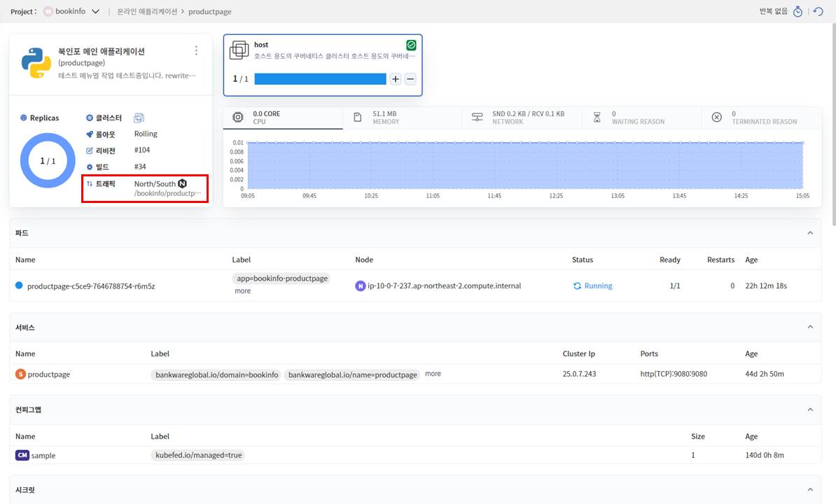Screen dimensions: 836x504
Task: Collapse the 시크릿 section
Action: tap(810, 489)
